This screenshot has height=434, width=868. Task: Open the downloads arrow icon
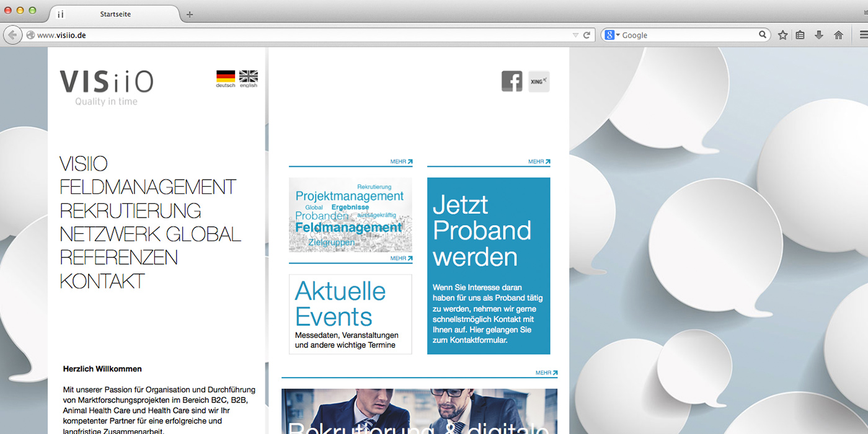[x=819, y=35]
